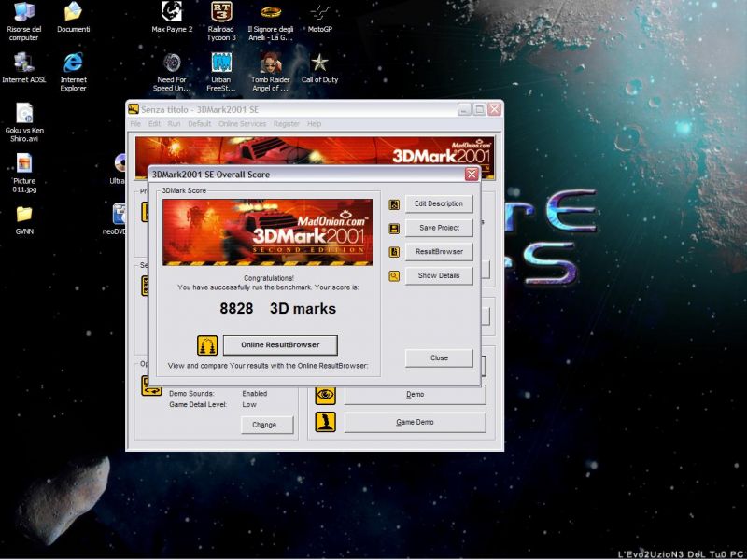Open Internet ADSL connection icon
This screenshot has height=560, width=747.
pos(24,67)
